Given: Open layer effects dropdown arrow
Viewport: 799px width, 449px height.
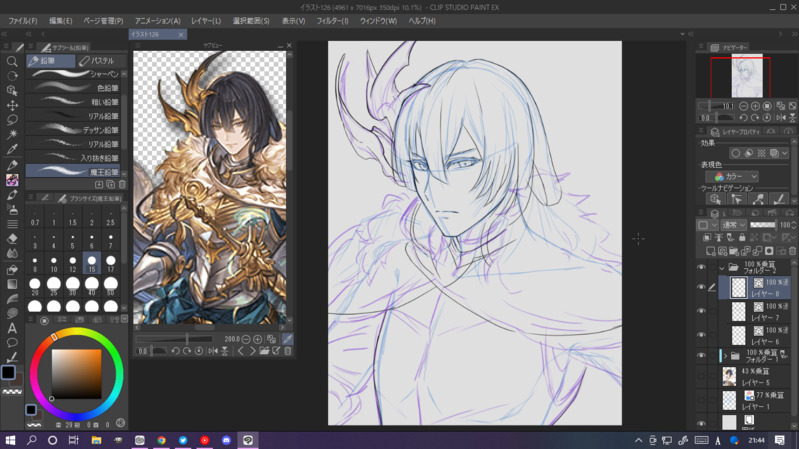Looking at the screenshot, I should 784,153.
